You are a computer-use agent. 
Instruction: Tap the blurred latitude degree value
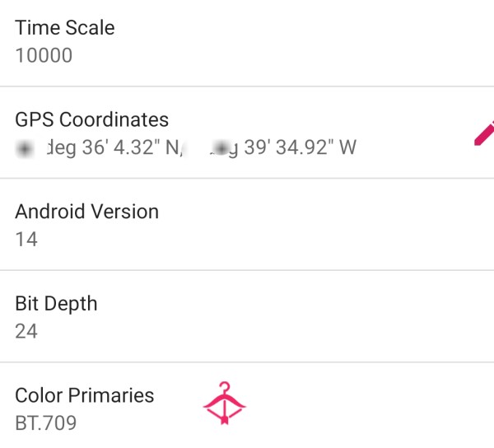pos(25,148)
